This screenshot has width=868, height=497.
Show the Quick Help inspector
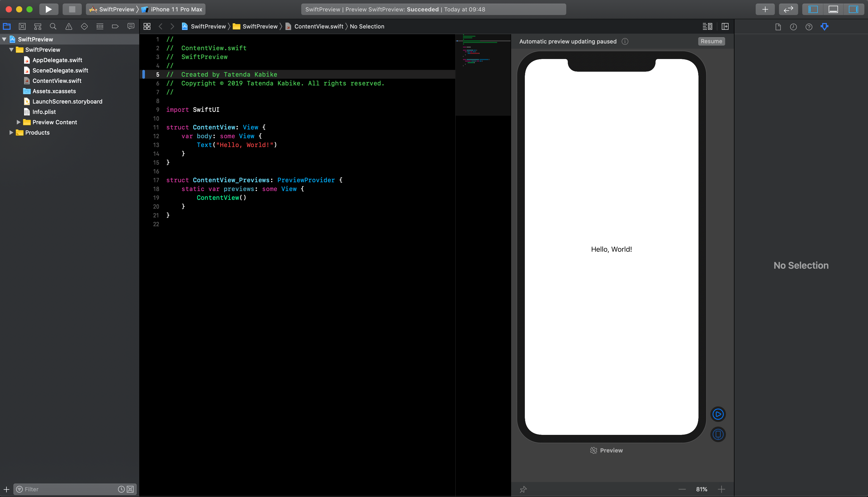(809, 27)
